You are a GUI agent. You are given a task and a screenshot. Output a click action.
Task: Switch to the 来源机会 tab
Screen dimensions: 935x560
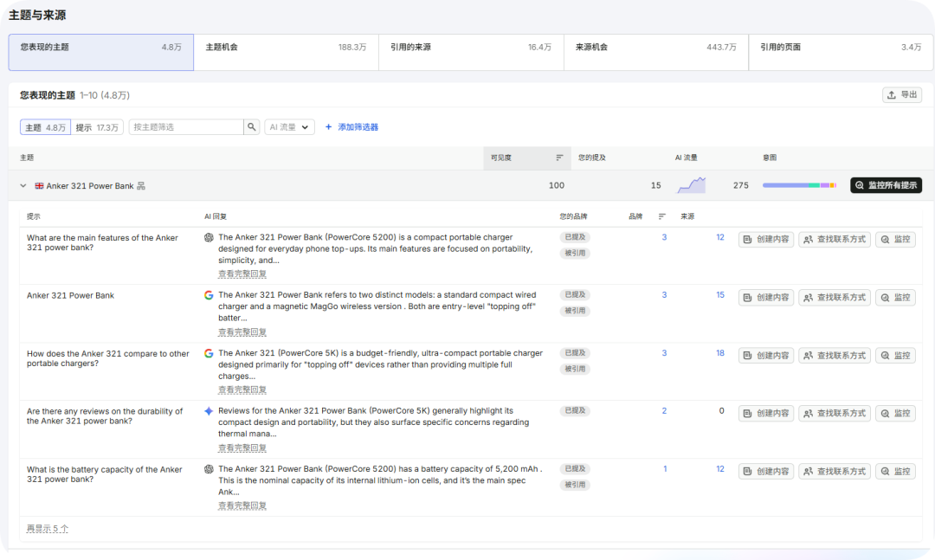tap(656, 52)
